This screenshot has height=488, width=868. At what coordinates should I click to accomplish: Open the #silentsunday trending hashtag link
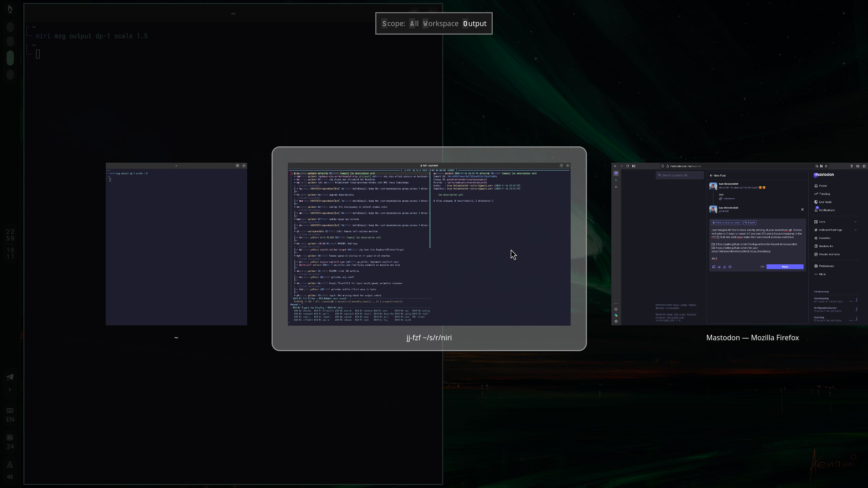[x=821, y=299]
